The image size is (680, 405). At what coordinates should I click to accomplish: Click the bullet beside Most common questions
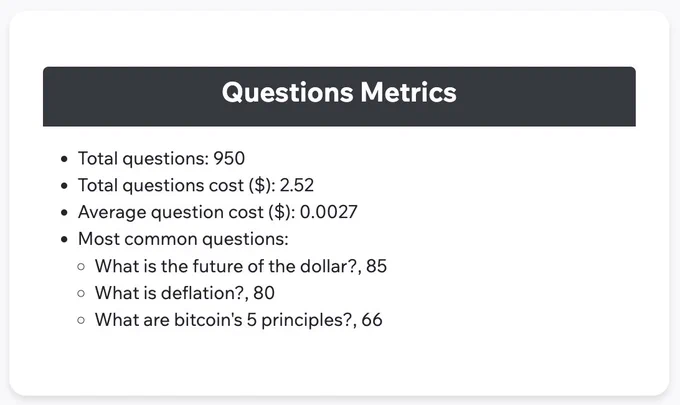point(64,239)
